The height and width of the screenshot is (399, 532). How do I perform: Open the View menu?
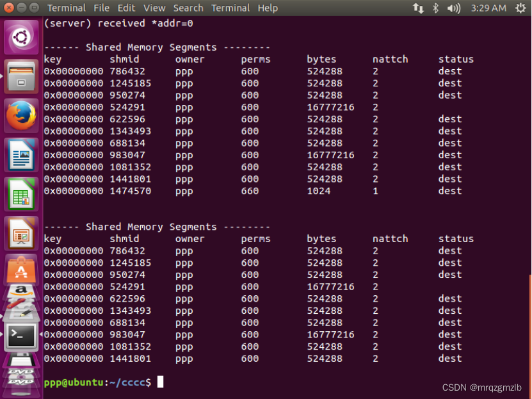point(154,8)
